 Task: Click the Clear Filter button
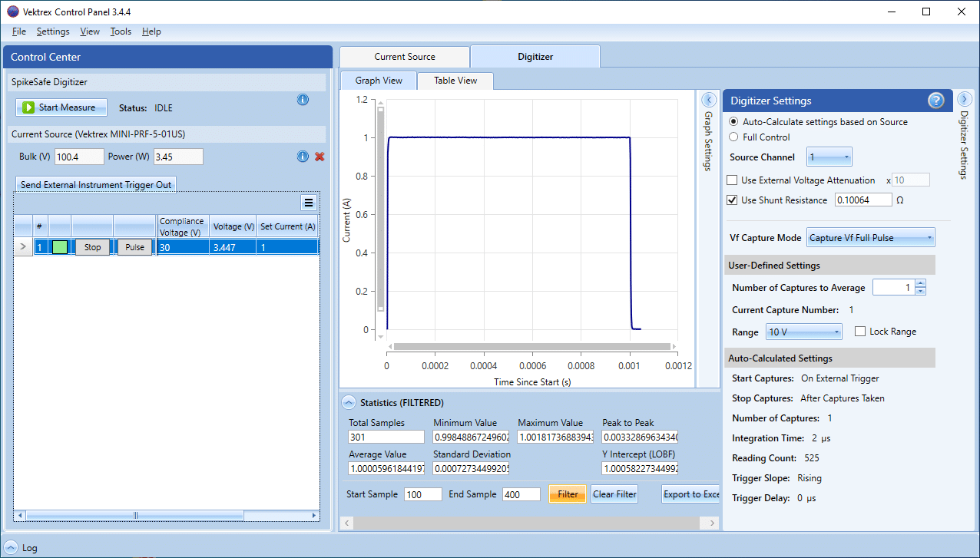pos(614,494)
